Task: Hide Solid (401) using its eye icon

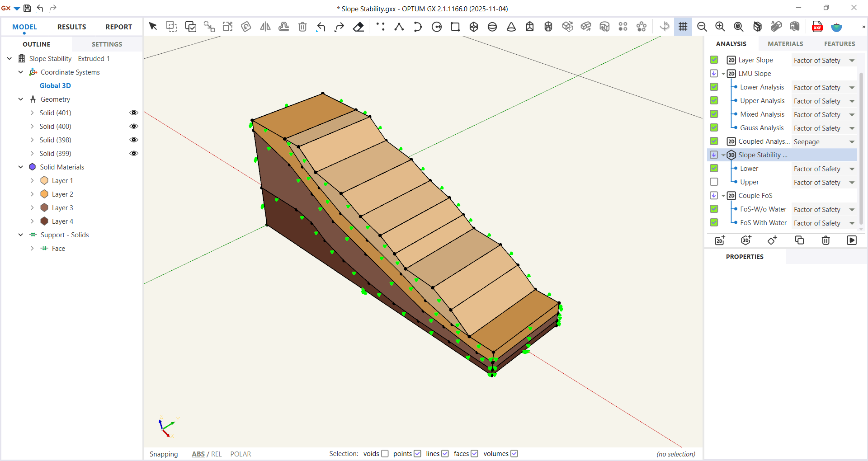Action: 134,113
